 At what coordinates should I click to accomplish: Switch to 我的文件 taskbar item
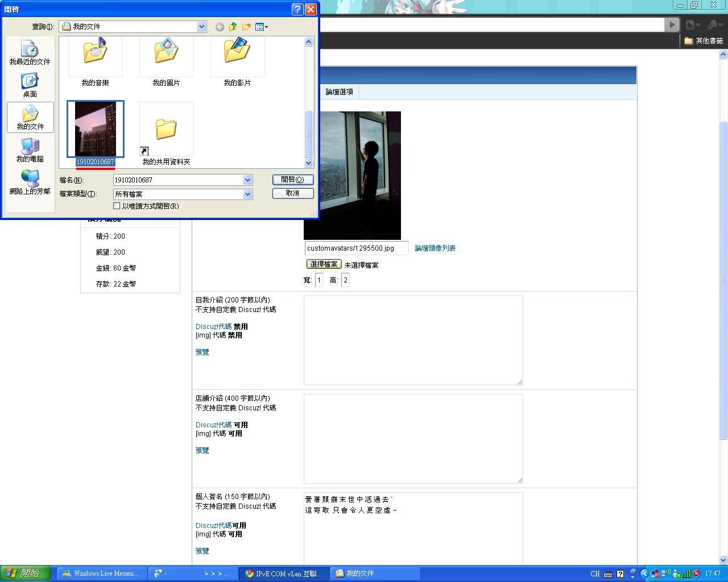[x=375, y=573]
